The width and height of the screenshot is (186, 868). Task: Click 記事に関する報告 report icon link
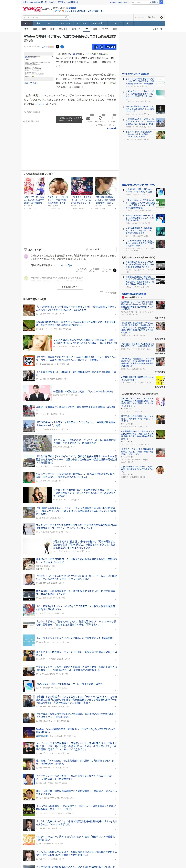coord(31,121)
